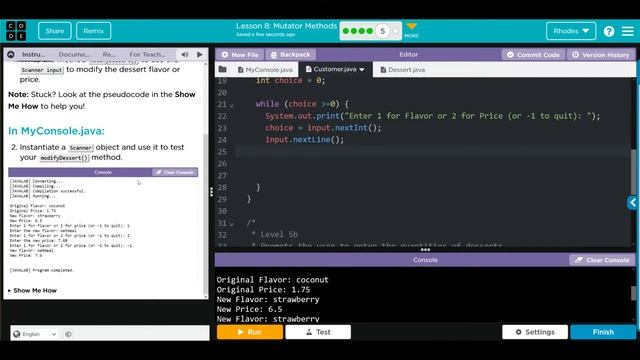640x360 pixels.
Task: Toggle the text-to-speech speaker icon
Action: [185, 54]
